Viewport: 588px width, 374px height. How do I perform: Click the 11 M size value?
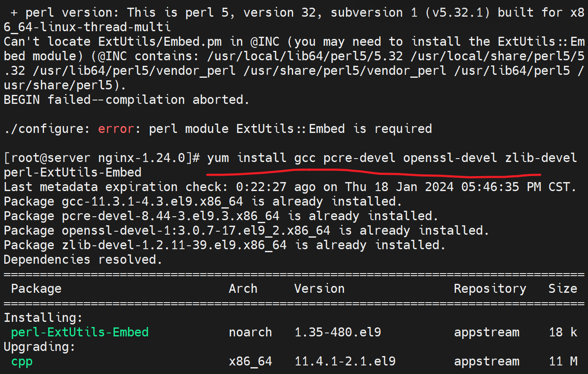[563, 361]
